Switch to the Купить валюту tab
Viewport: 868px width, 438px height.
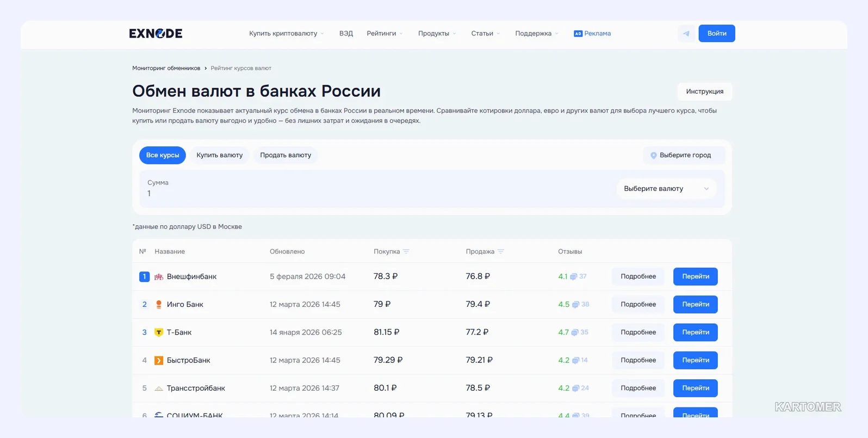220,155
